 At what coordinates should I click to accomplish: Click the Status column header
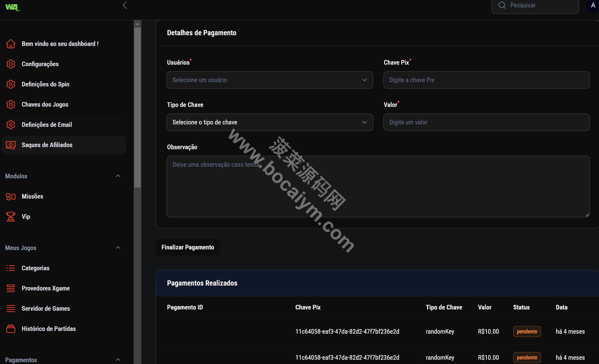click(521, 307)
